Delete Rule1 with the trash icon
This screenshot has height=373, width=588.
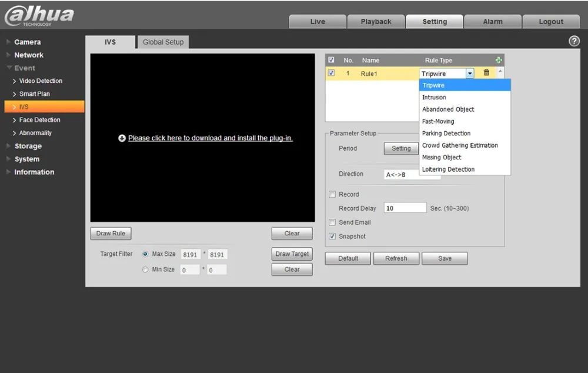486,72
